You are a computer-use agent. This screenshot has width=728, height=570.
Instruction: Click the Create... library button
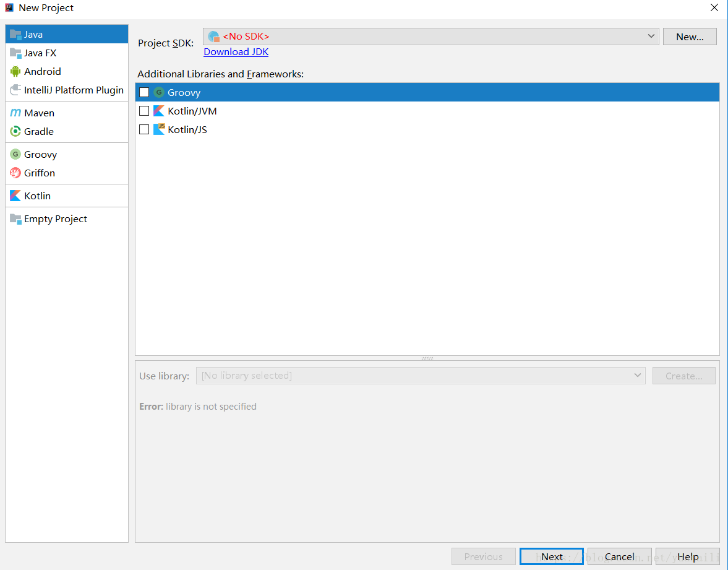pyautogui.click(x=683, y=376)
